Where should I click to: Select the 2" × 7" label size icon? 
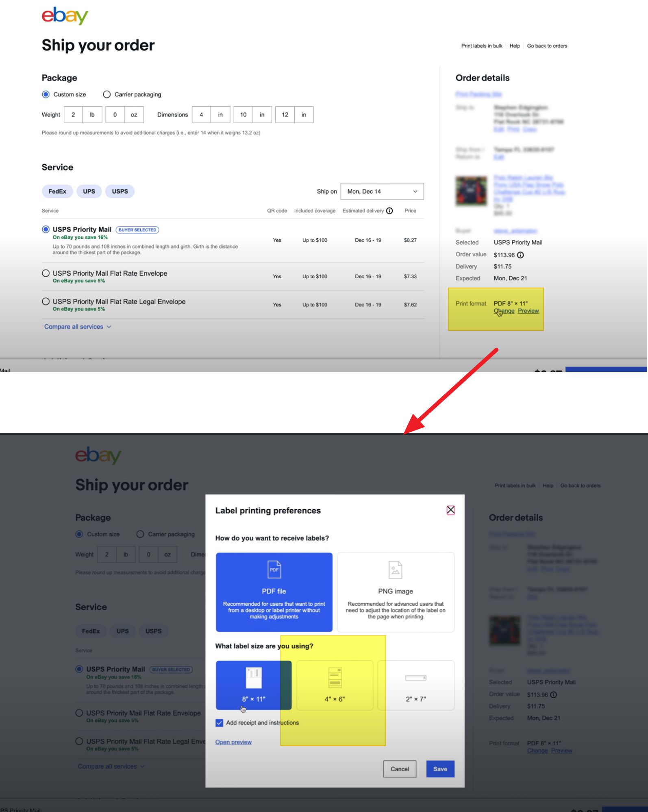click(415, 678)
